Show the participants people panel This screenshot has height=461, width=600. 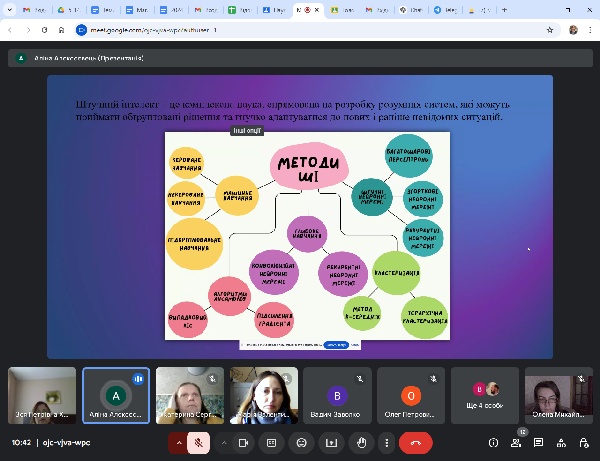516,442
